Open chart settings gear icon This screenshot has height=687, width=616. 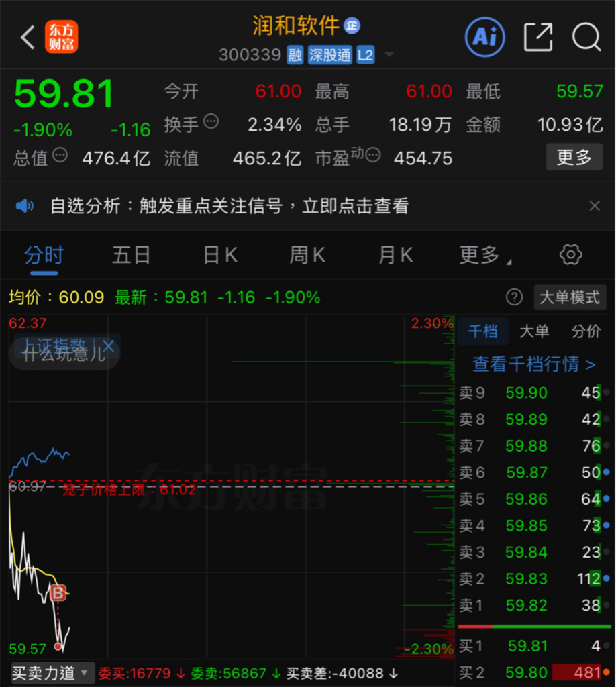571,254
